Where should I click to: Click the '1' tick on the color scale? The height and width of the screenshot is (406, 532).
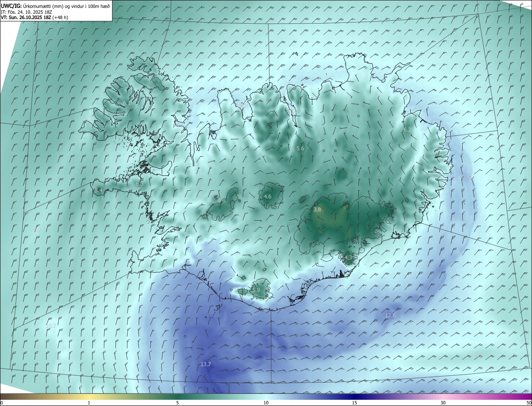click(x=89, y=403)
